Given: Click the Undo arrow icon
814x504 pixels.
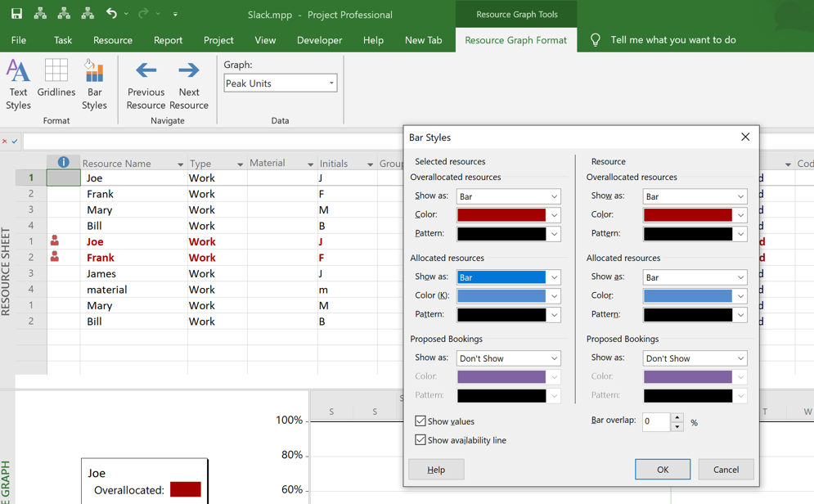Looking at the screenshot, I should 111,14.
